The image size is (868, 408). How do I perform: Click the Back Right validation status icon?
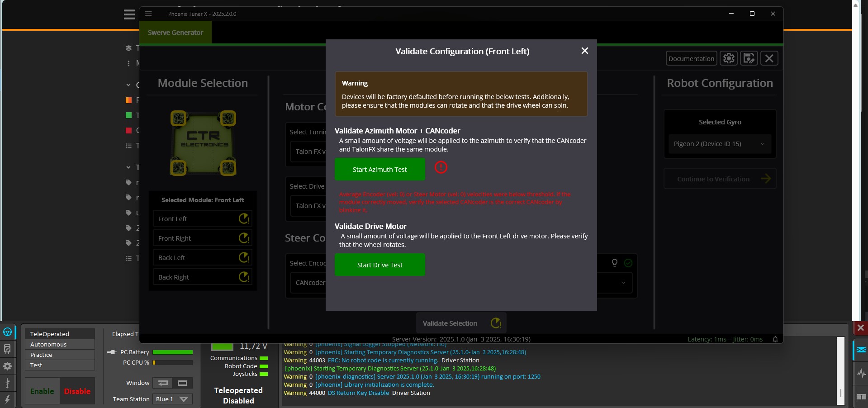click(244, 277)
